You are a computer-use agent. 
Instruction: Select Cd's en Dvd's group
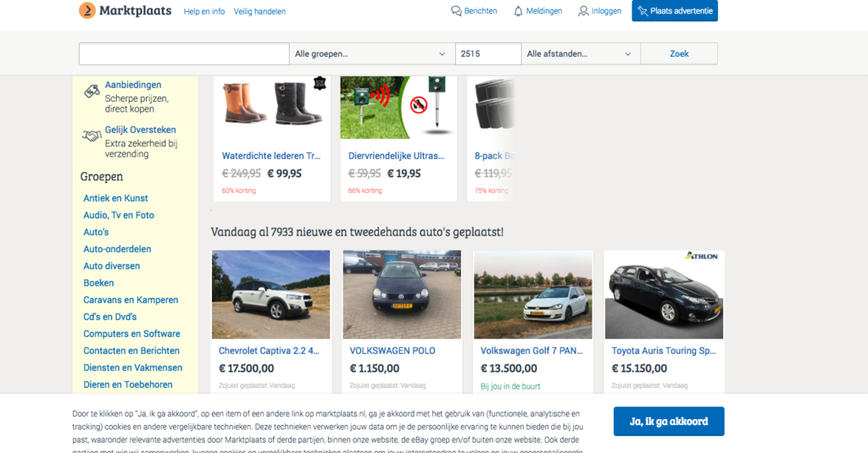110,317
